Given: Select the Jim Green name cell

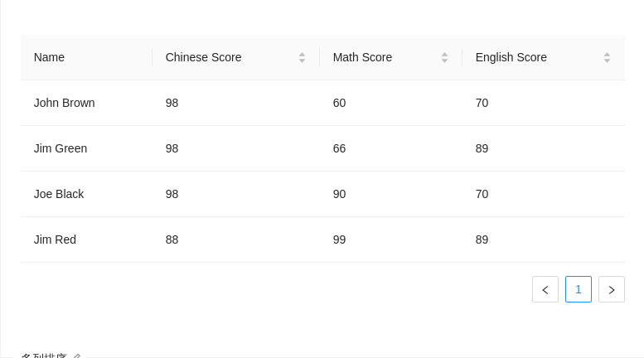Looking at the screenshot, I should pyautogui.click(x=61, y=148).
